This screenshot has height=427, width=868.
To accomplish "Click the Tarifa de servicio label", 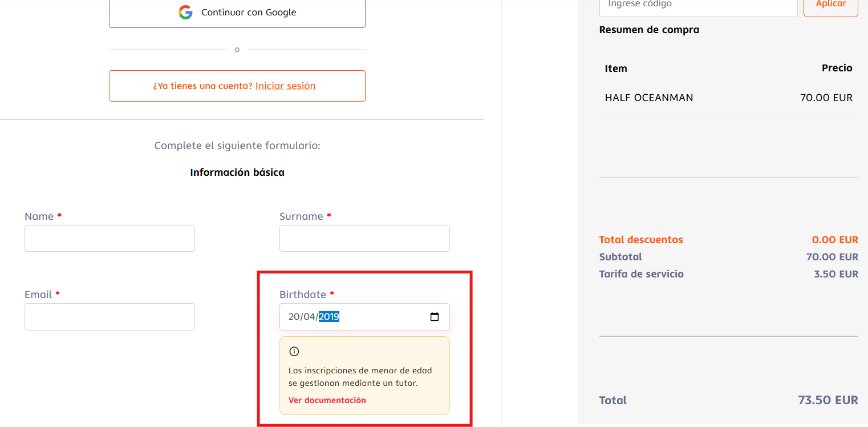I will pyautogui.click(x=642, y=274).
